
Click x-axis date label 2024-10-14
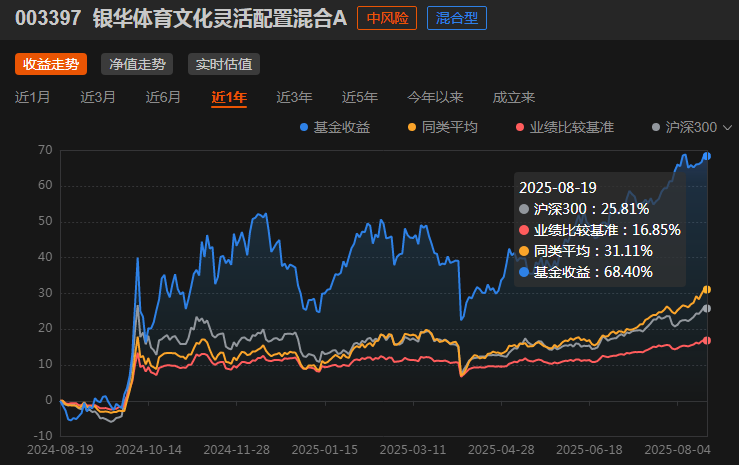point(148,450)
